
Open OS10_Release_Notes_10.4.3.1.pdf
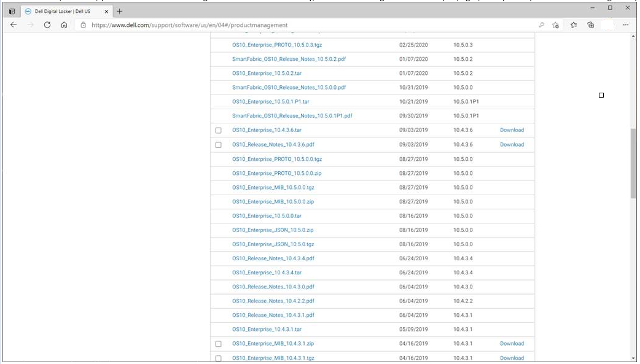(x=273, y=315)
